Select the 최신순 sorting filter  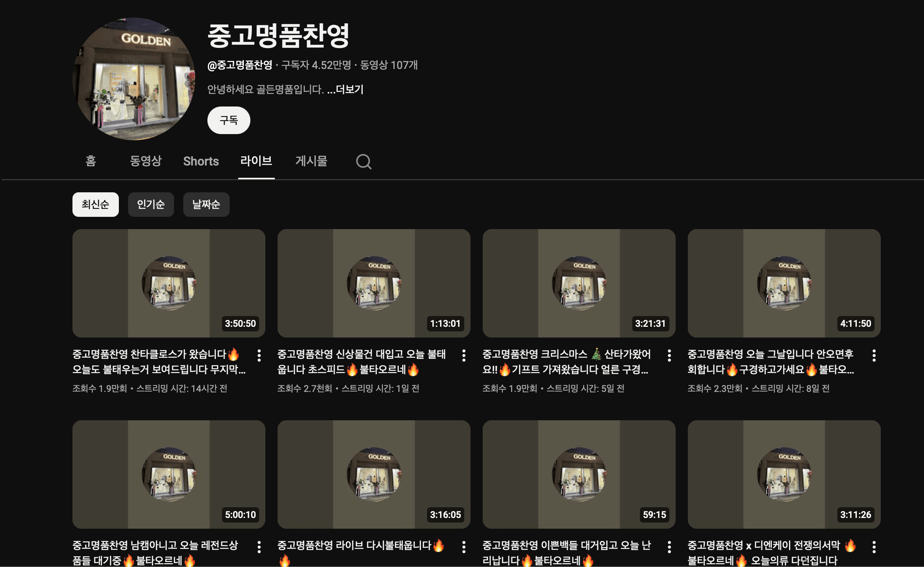point(95,205)
